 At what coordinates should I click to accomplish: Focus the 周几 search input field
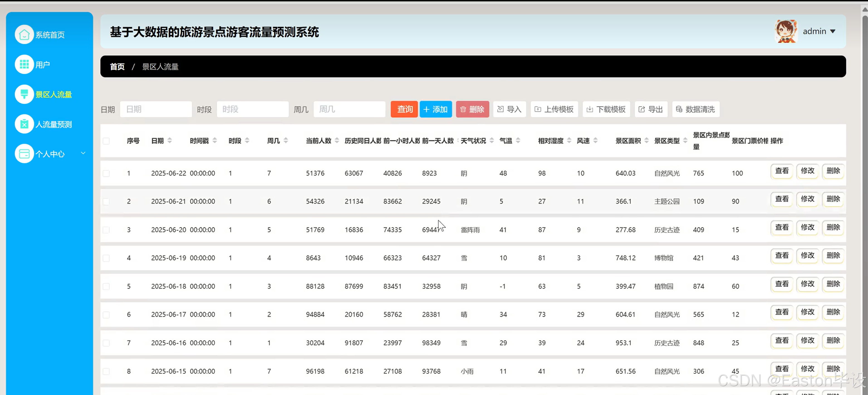click(x=349, y=109)
